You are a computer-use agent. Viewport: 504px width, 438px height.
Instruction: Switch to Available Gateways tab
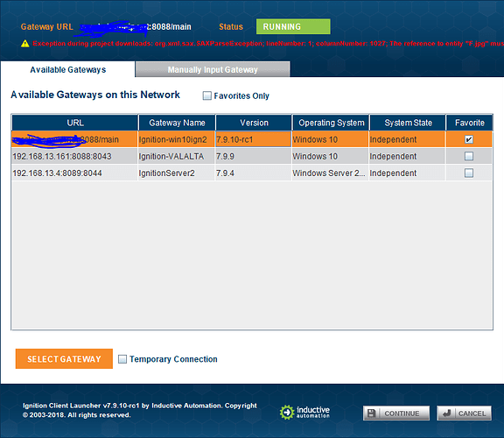68,69
